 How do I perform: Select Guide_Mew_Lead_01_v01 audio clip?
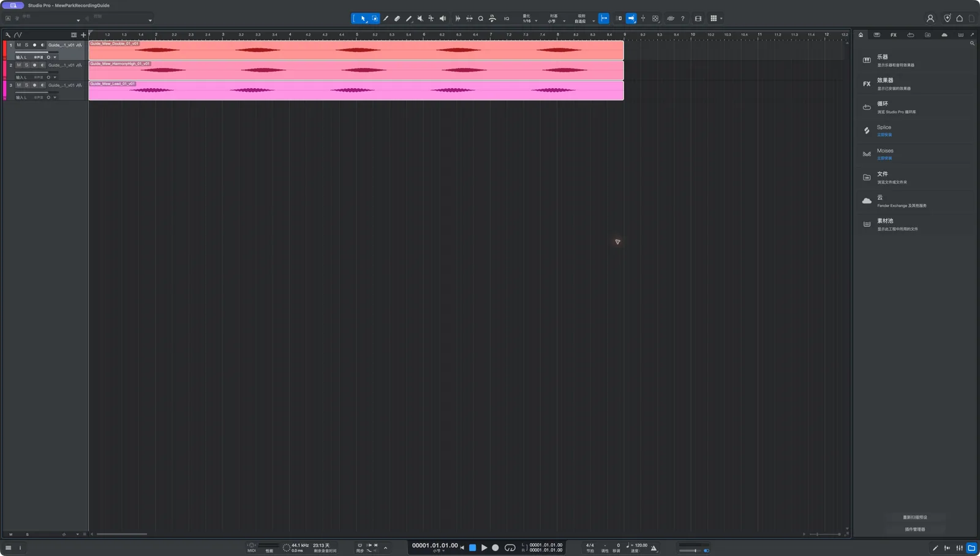coord(356,91)
